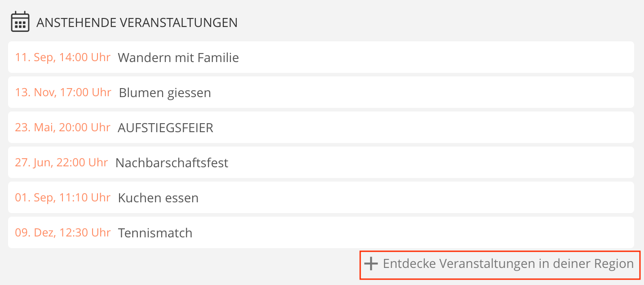Image resolution: width=644 pixels, height=285 pixels.
Task: Click the 23. Mai, 20:00 Uhr date
Action: click(x=62, y=128)
